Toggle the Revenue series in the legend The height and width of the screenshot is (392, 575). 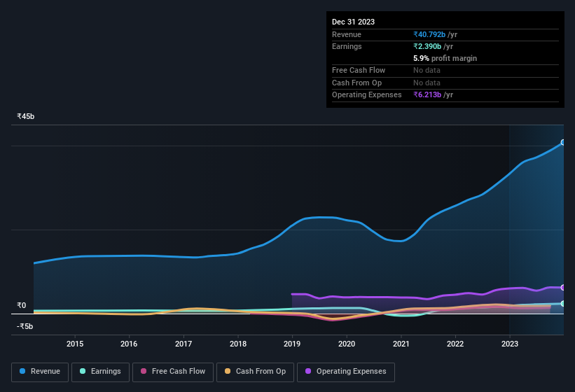(x=41, y=371)
